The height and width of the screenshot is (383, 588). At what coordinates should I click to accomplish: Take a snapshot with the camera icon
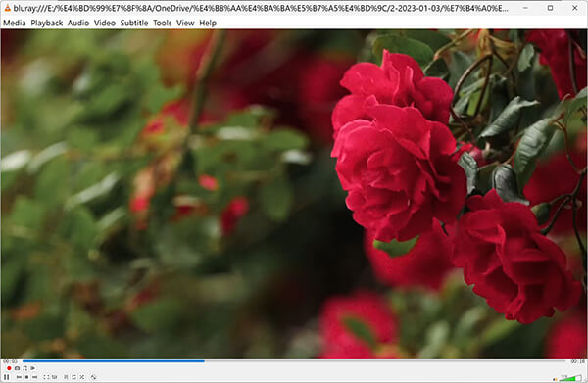18,368
